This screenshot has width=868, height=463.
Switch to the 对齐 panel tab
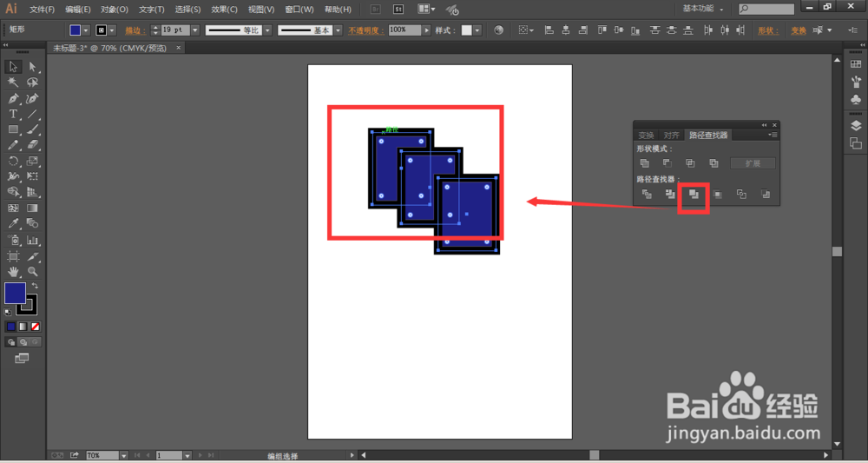pos(672,136)
